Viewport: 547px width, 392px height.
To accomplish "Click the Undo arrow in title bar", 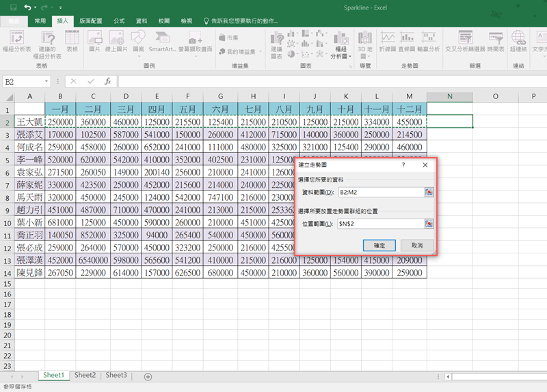I will pyautogui.click(x=27, y=7).
